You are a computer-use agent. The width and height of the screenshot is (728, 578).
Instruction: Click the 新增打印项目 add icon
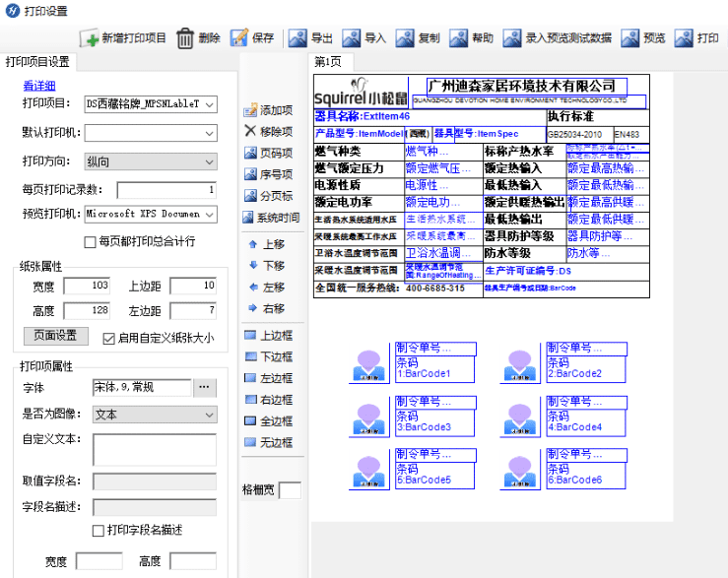(x=90, y=38)
